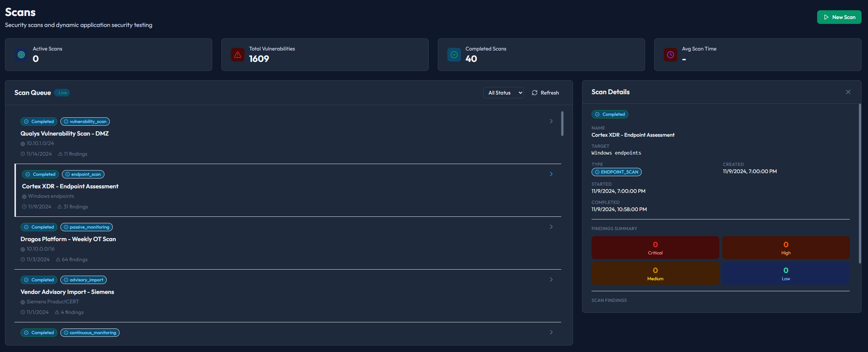Click the Low findings blue tile
The height and width of the screenshot is (352, 868).
point(786,273)
